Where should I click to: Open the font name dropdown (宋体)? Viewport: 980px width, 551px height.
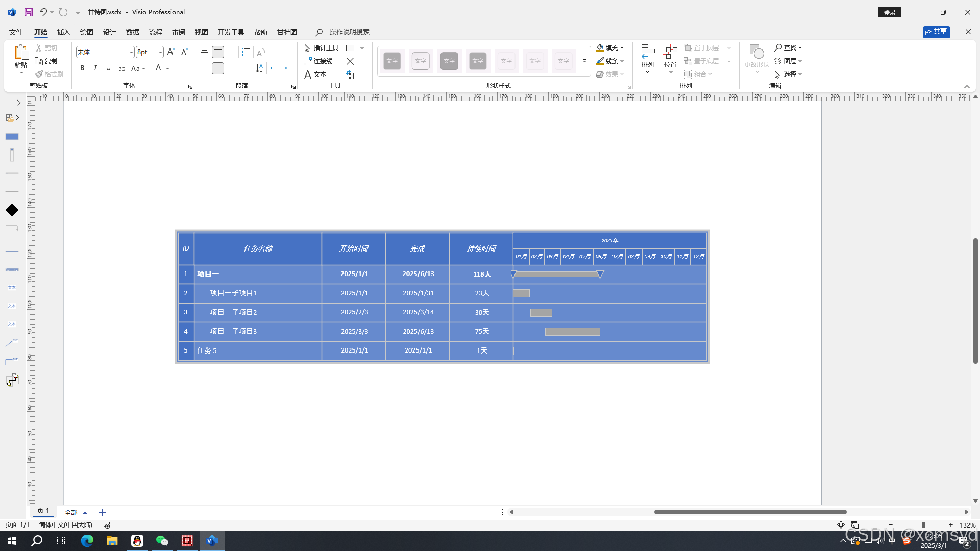point(131,52)
